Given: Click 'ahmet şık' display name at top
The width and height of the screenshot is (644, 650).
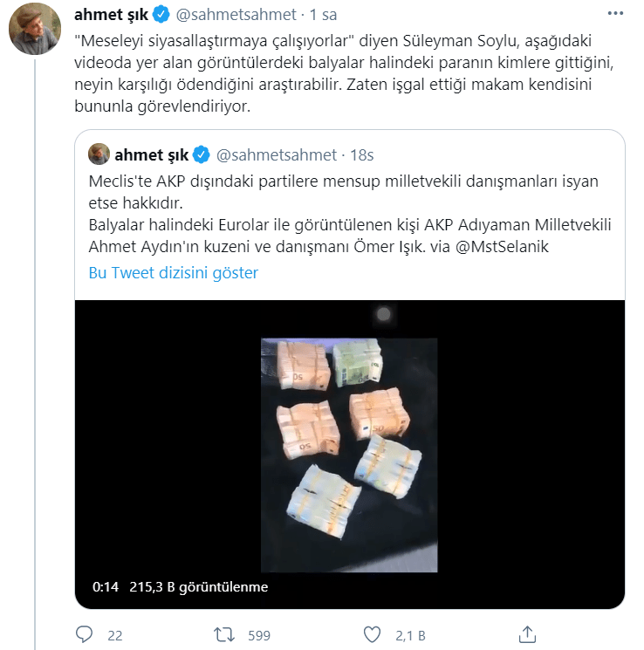Looking at the screenshot, I should pos(111,15).
